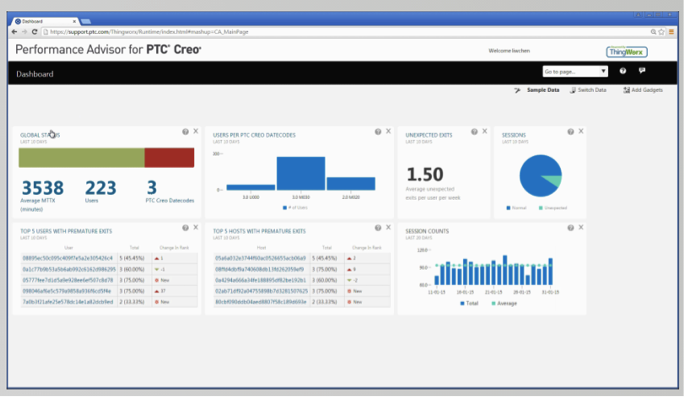Close the Sessions gadget
Screen dimensions: 684x397
tap(581, 131)
